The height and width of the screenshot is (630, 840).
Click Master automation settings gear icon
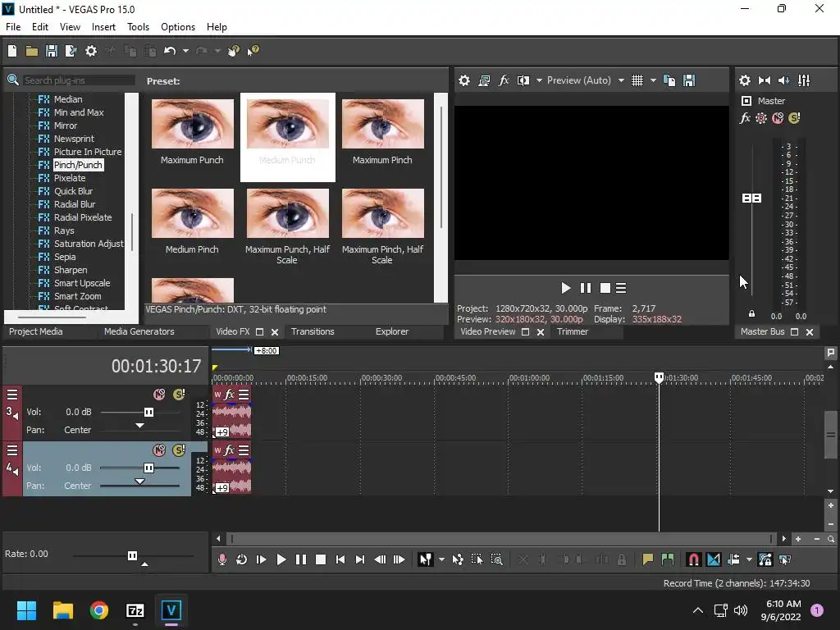tap(760, 118)
